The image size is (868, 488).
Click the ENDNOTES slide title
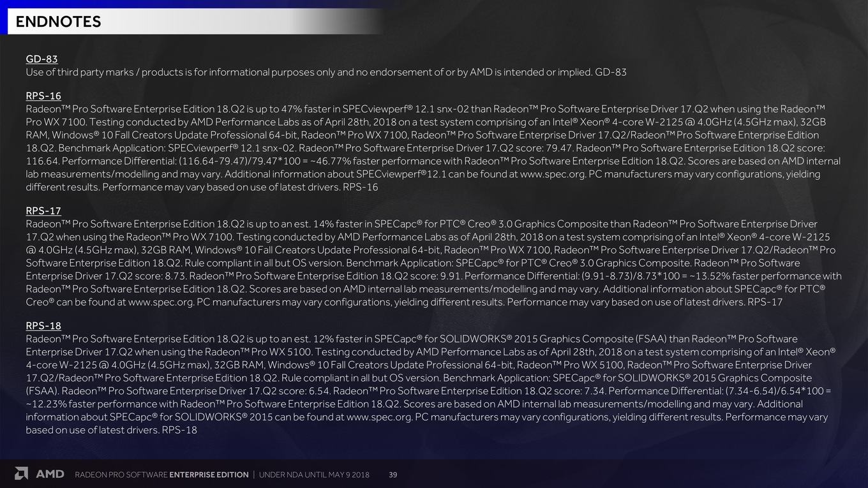[58, 22]
